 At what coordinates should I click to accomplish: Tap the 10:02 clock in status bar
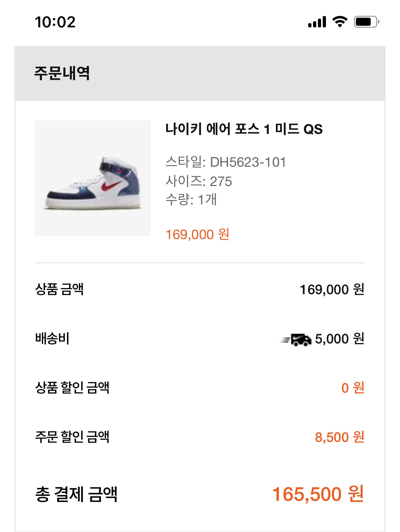coord(55,22)
